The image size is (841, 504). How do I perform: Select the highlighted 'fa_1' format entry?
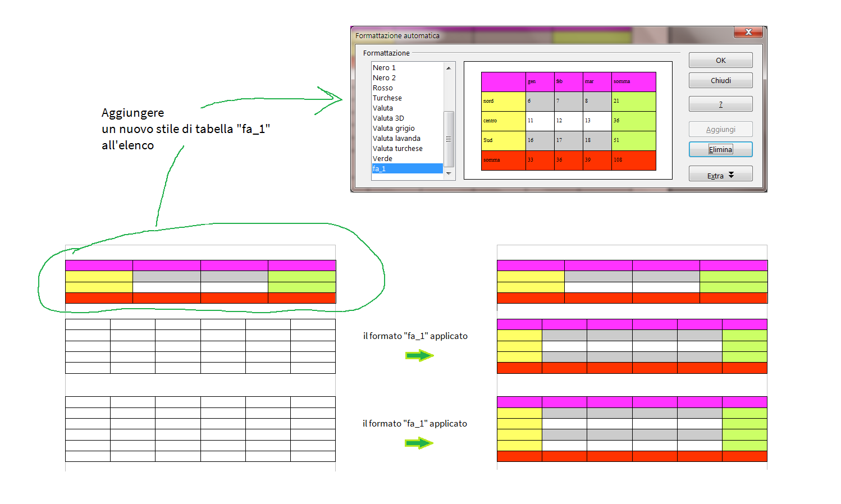coord(407,169)
